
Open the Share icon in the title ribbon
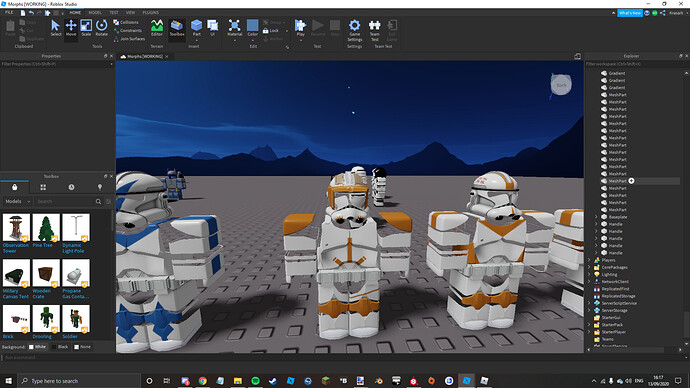[x=663, y=13]
